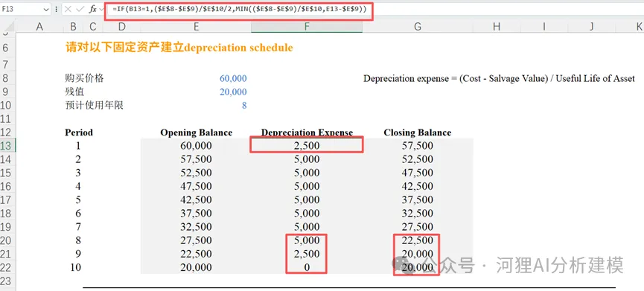644x291 pixels.
Task: Select cell F13 showing 2,500
Action: [x=307, y=145]
